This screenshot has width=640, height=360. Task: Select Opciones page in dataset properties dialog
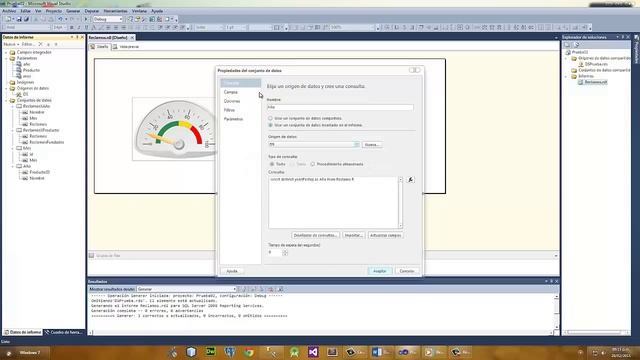pos(232,101)
